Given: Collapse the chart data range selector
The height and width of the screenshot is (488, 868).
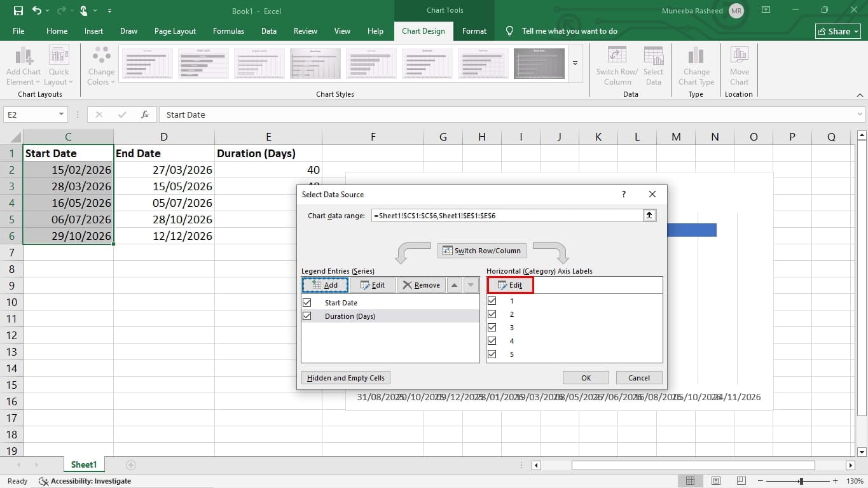Looking at the screenshot, I should pyautogui.click(x=649, y=216).
